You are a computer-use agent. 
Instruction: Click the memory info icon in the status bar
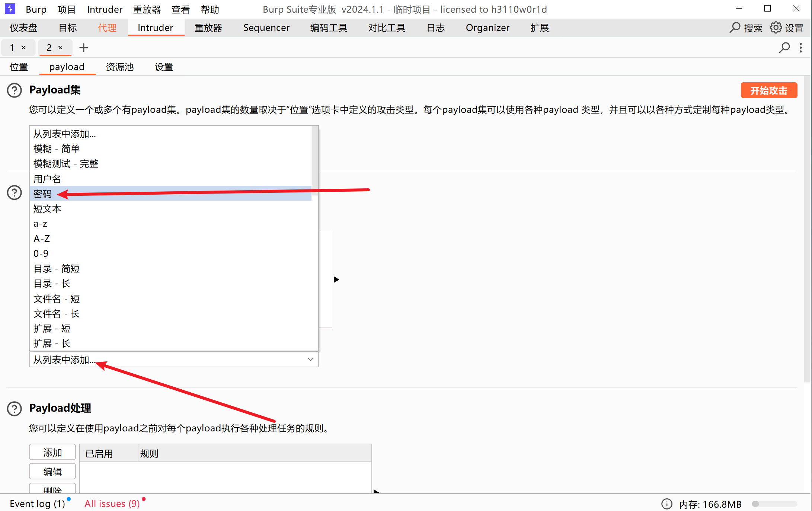click(667, 504)
